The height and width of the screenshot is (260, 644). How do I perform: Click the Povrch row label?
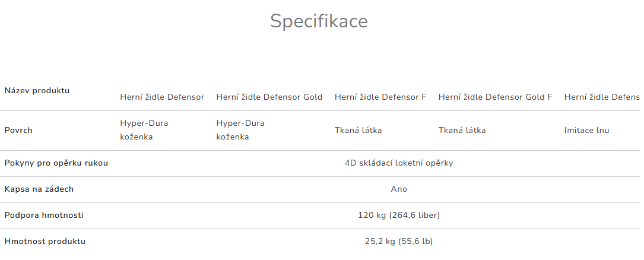coord(18,131)
